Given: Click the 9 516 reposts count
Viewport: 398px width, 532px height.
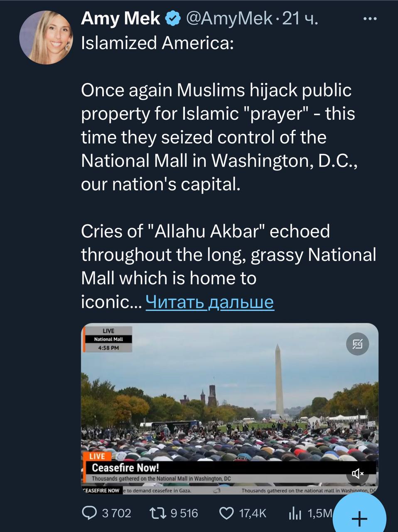Looking at the screenshot, I should coord(184,514).
